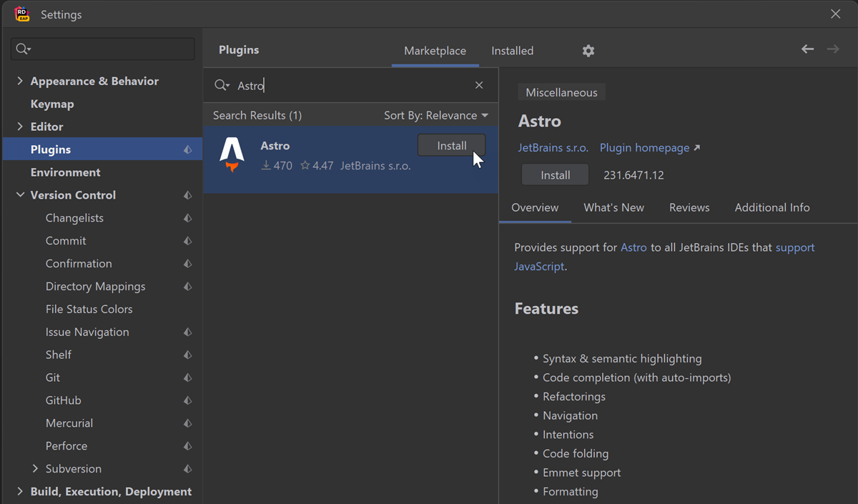Expand the Subversion tree node
This screenshot has height=504, width=858.
click(x=35, y=469)
